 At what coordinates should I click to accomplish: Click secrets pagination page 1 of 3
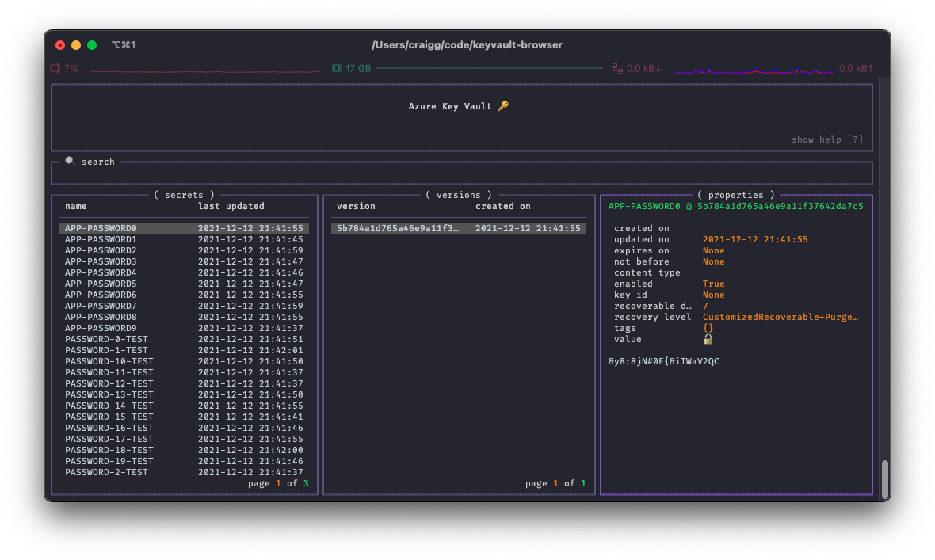click(278, 483)
